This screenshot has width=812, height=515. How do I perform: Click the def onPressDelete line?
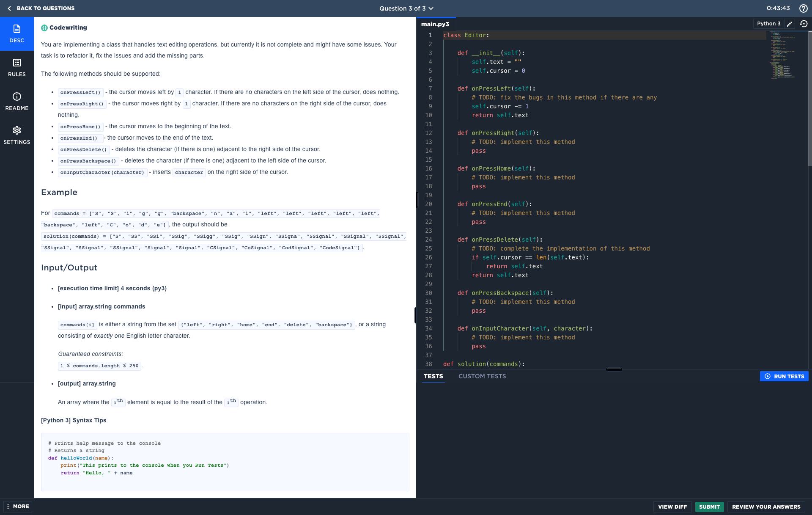[499, 240]
